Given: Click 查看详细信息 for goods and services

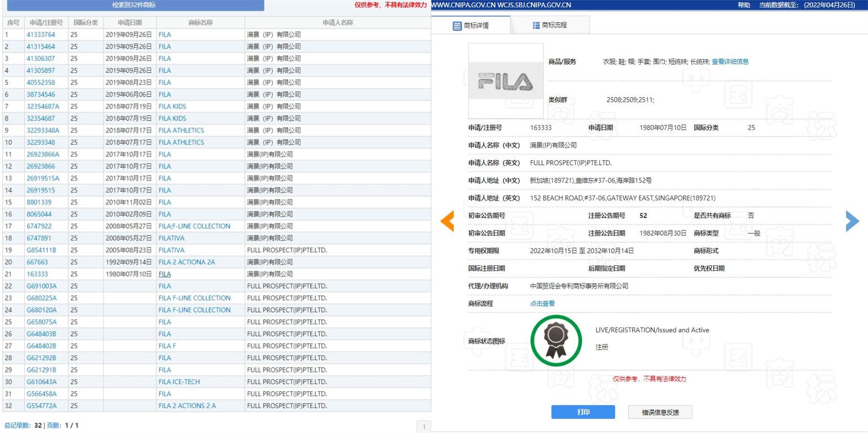Looking at the screenshot, I should tap(730, 61).
